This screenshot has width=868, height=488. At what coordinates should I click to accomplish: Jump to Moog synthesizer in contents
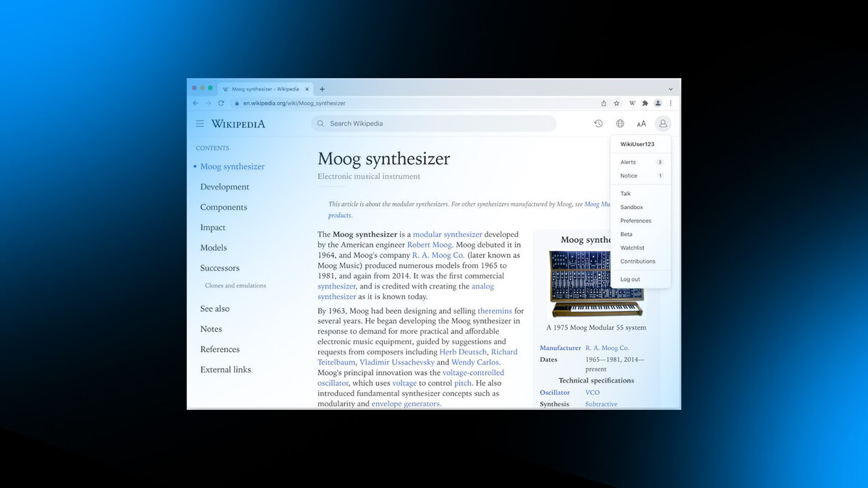click(232, 166)
